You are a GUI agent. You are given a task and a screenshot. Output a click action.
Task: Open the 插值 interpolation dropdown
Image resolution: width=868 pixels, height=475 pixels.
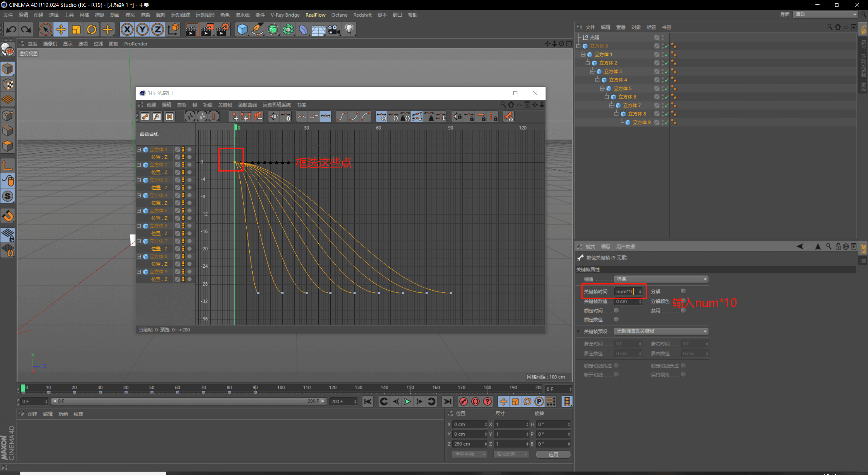(661, 279)
